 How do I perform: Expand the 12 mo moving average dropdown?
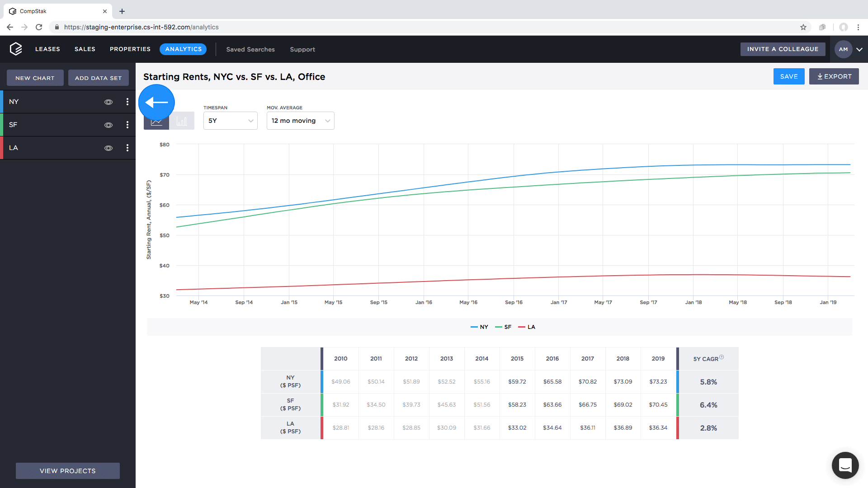[300, 121]
